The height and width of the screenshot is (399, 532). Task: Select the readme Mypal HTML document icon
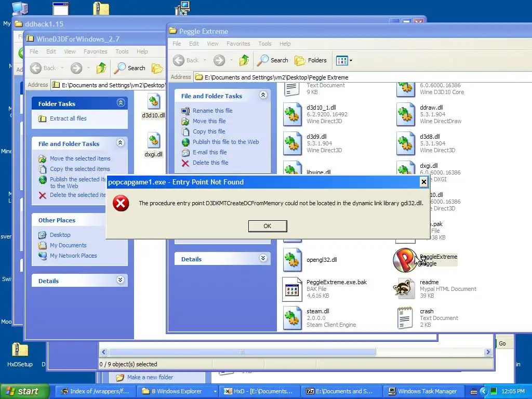[x=404, y=289]
